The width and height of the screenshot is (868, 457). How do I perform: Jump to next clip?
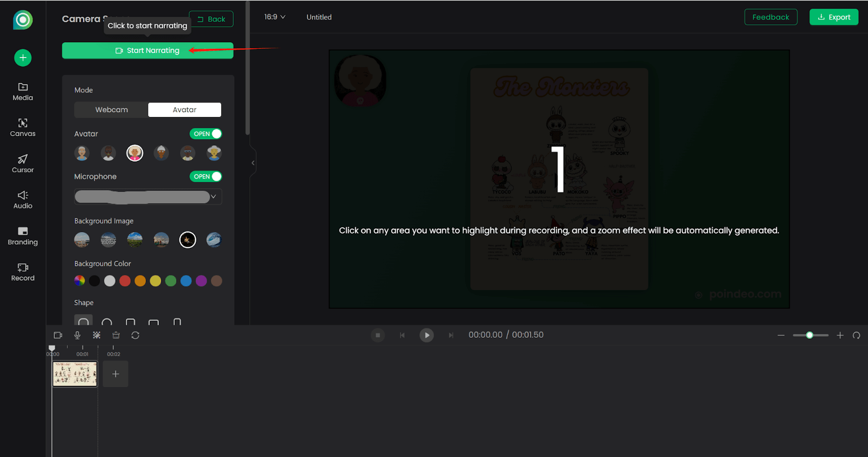[451, 335]
